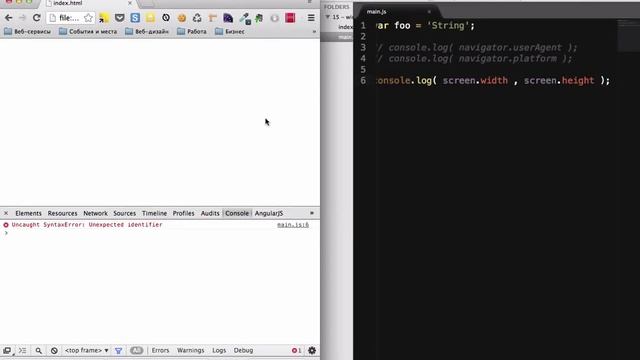Click orange smiley face extension icon

point(182,18)
